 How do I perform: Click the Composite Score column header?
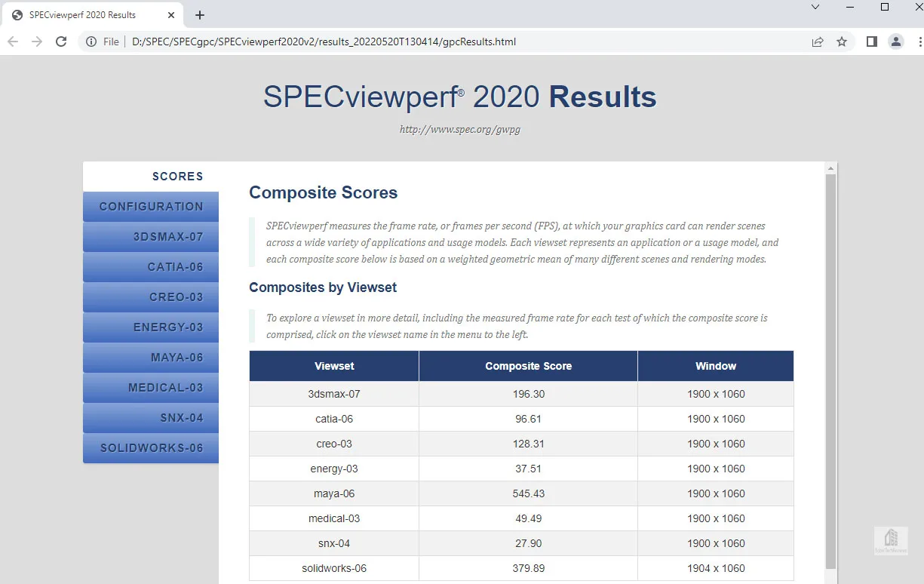pyautogui.click(x=528, y=366)
